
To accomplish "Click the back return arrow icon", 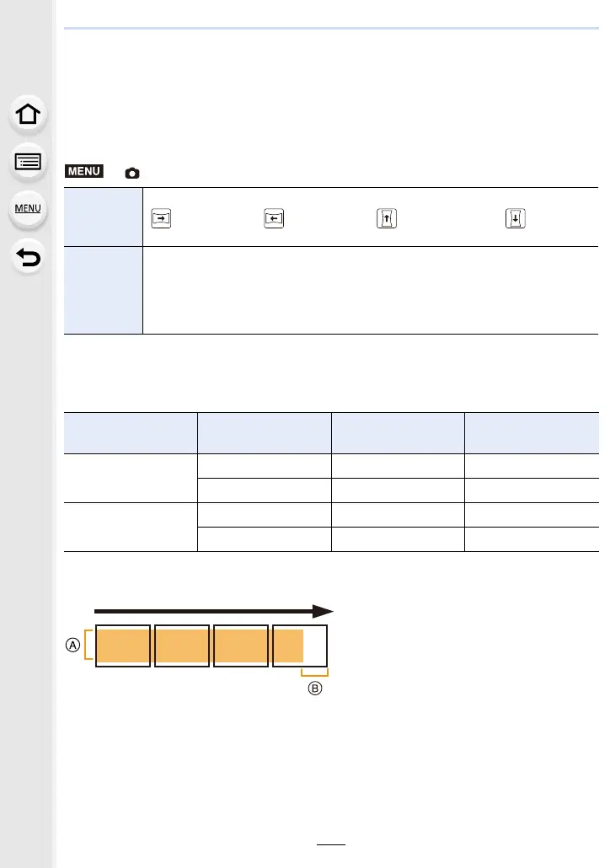I will (x=28, y=257).
